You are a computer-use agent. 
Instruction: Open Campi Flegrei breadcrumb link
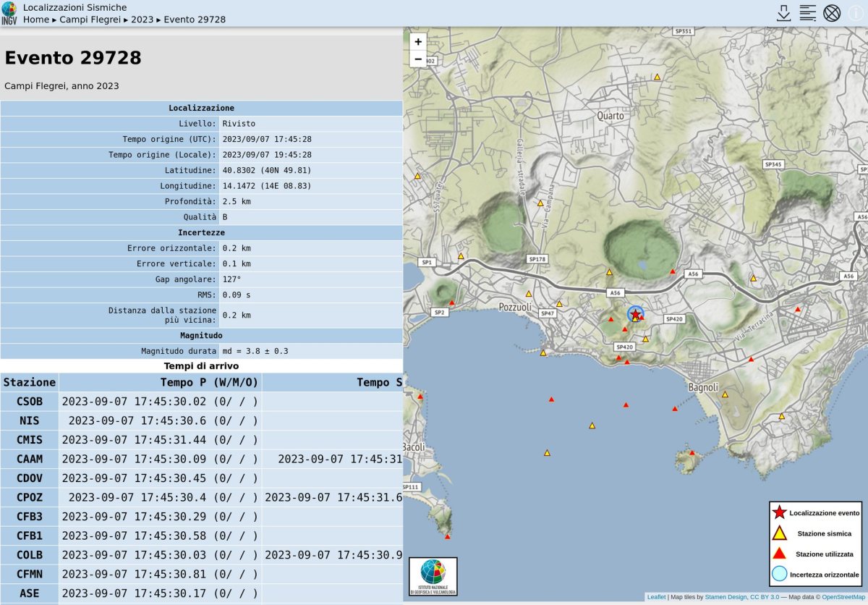tap(90, 20)
